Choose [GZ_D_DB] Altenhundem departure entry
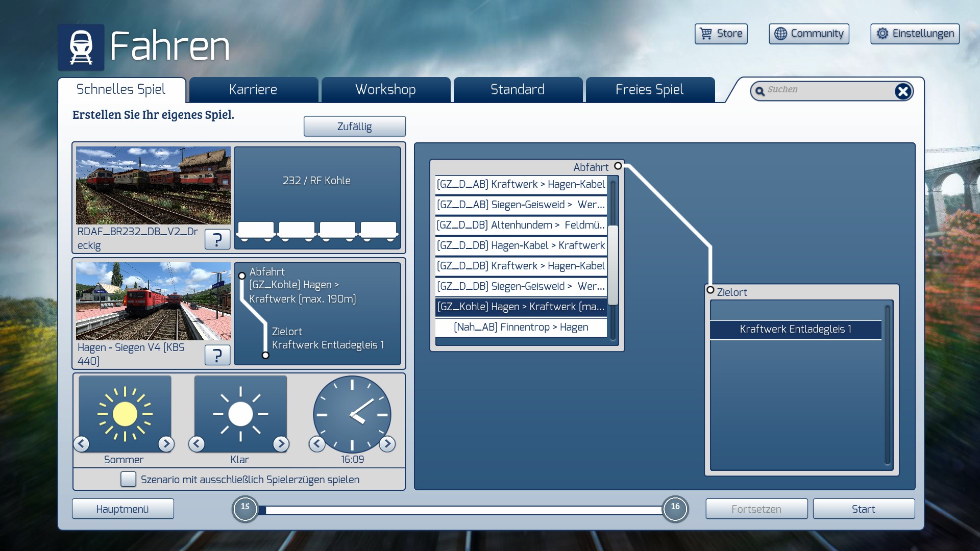Image resolution: width=980 pixels, height=551 pixels. point(521,225)
